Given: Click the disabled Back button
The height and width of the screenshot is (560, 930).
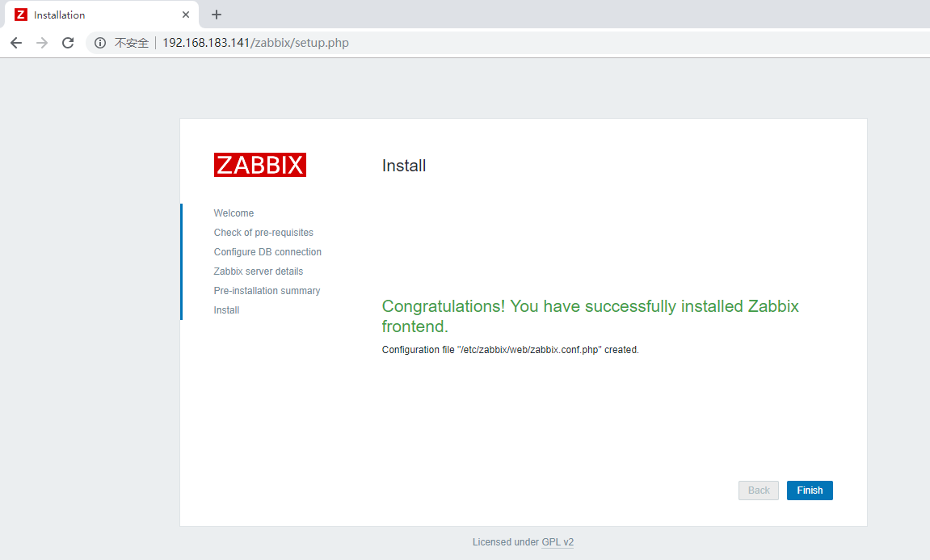Looking at the screenshot, I should (759, 491).
